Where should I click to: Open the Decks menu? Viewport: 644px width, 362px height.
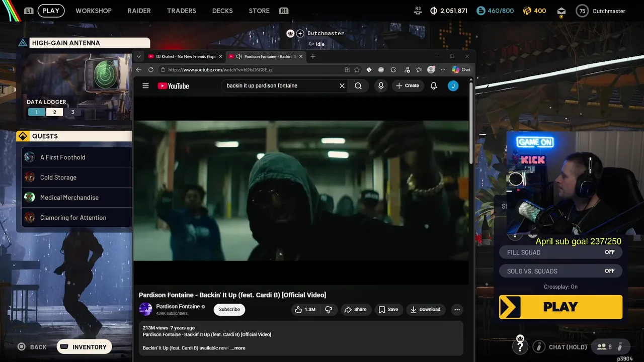click(222, 11)
